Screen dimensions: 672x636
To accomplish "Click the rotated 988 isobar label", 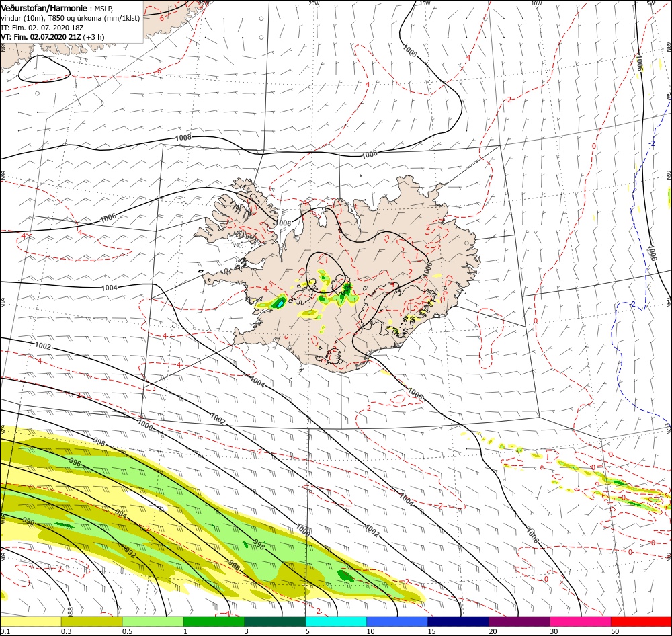I will 70,610.
